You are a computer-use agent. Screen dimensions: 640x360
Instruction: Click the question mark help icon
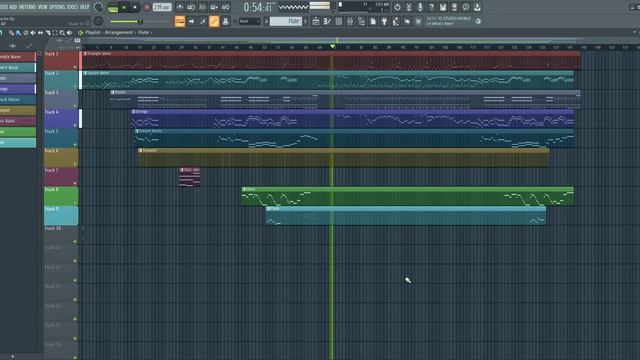[431, 7]
